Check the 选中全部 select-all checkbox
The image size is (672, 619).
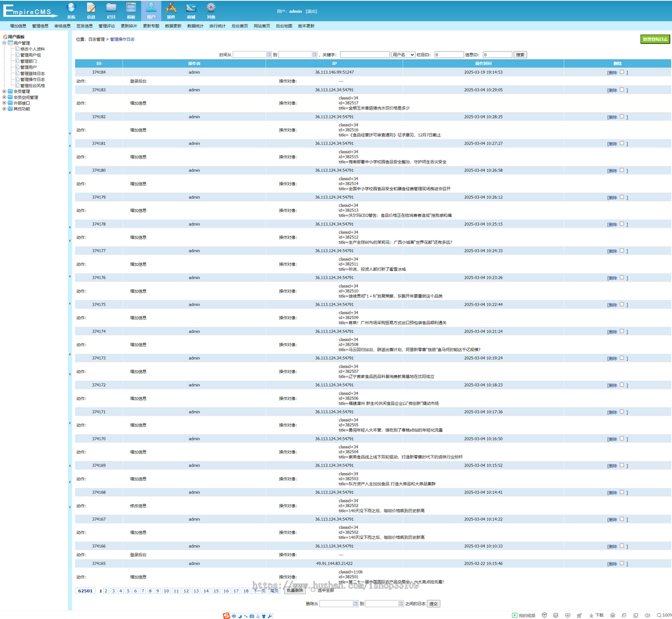[312, 590]
